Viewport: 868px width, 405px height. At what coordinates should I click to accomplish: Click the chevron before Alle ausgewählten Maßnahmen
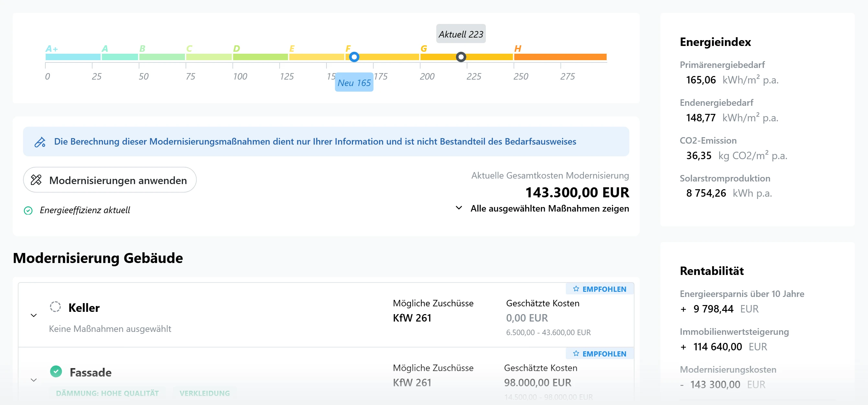459,208
